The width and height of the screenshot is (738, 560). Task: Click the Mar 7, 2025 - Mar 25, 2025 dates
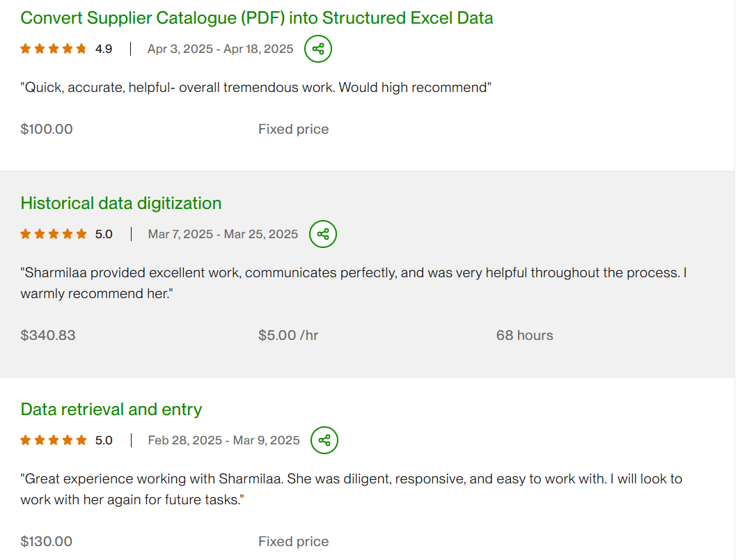pos(223,234)
